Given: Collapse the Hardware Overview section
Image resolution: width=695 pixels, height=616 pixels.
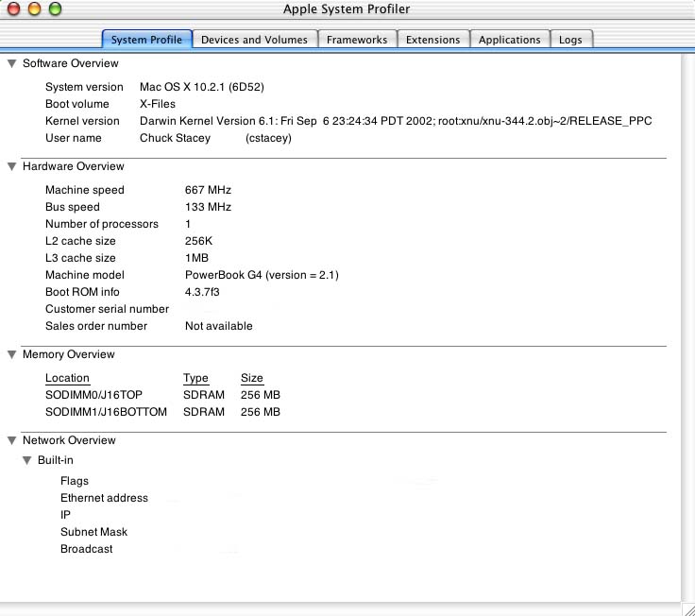Looking at the screenshot, I should tap(12, 166).
